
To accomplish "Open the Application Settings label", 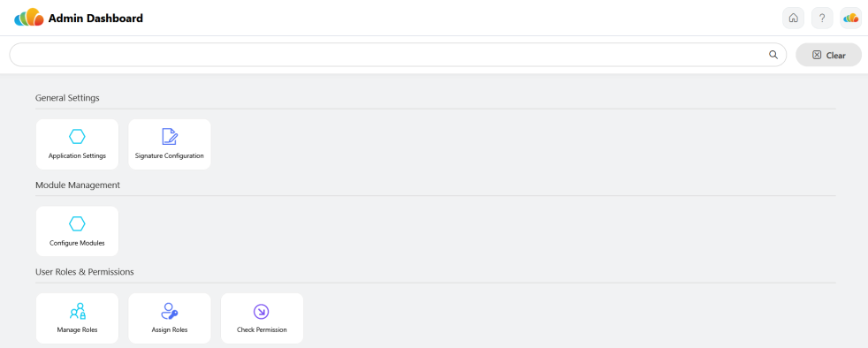I will tap(77, 155).
